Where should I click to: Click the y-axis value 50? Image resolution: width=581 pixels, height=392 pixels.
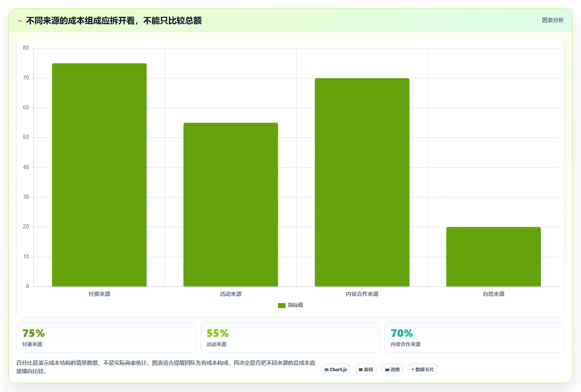pos(26,137)
